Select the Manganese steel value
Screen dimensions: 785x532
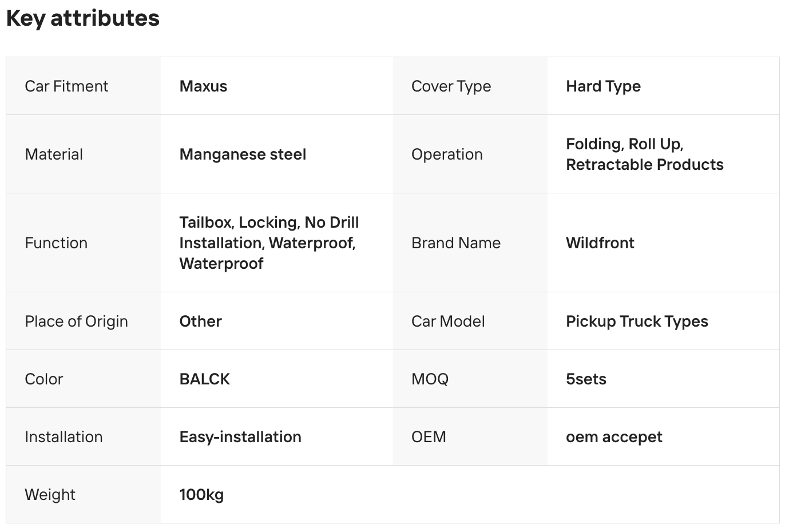pyautogui.click(x=243, y=154)
